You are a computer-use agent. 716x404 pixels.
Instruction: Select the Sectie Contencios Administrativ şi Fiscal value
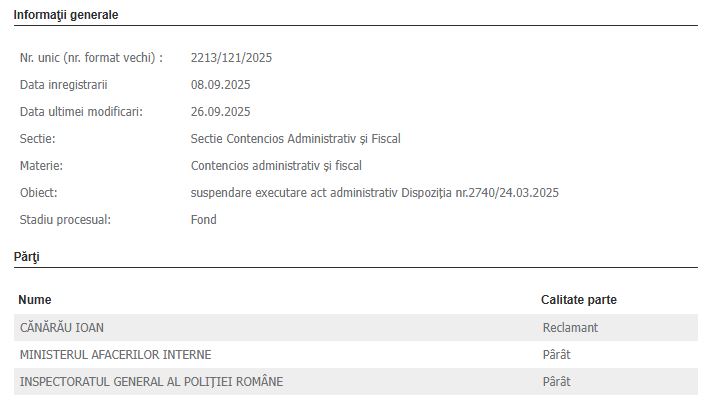click(x=295, y=139)
